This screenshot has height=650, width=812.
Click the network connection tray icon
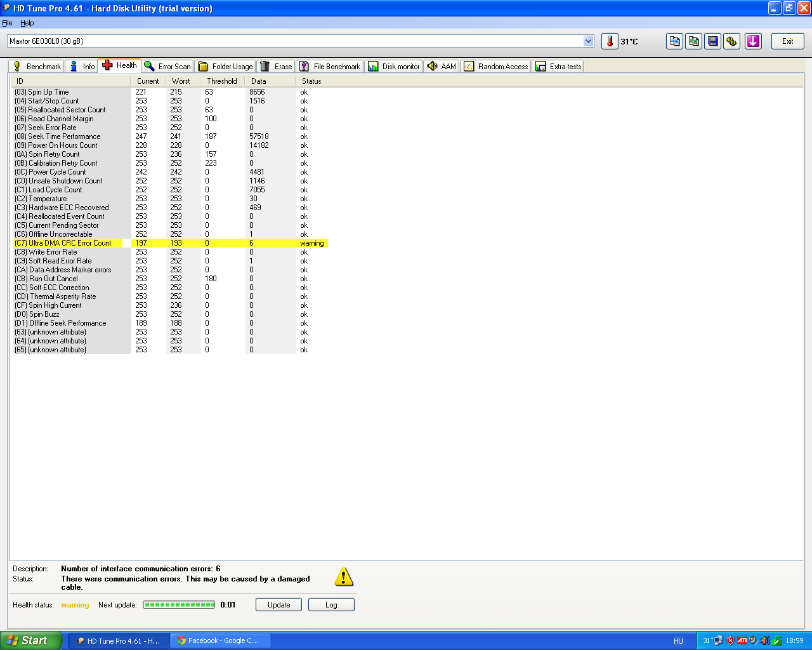point(719,640)
